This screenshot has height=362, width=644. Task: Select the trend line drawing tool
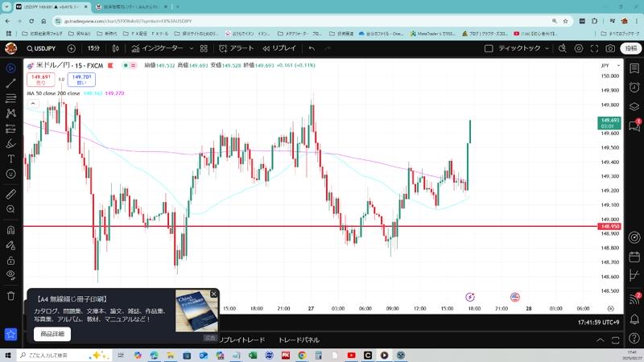(x=11, y=83)
